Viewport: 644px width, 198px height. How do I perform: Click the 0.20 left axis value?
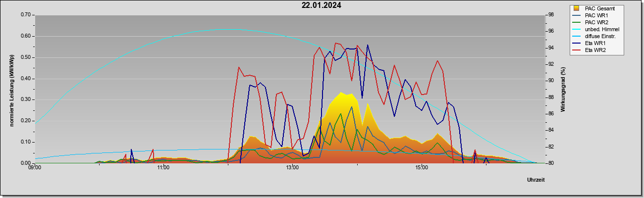point(26,121)
